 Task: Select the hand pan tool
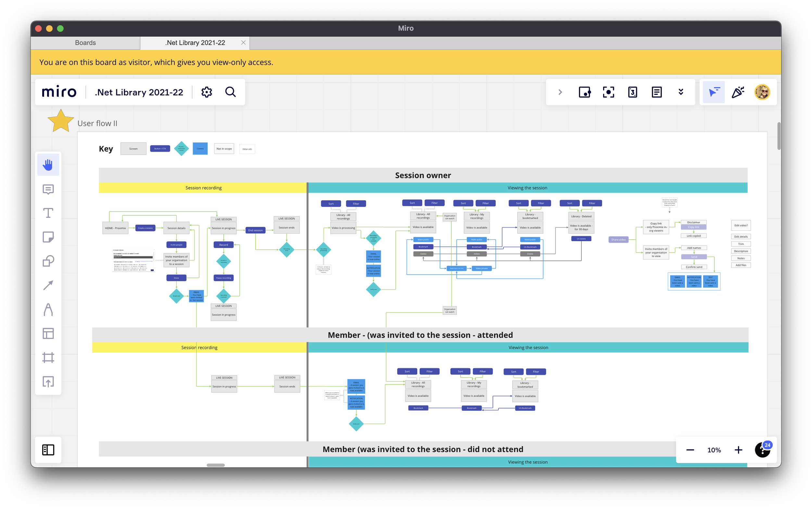click(x=48, y=165)
